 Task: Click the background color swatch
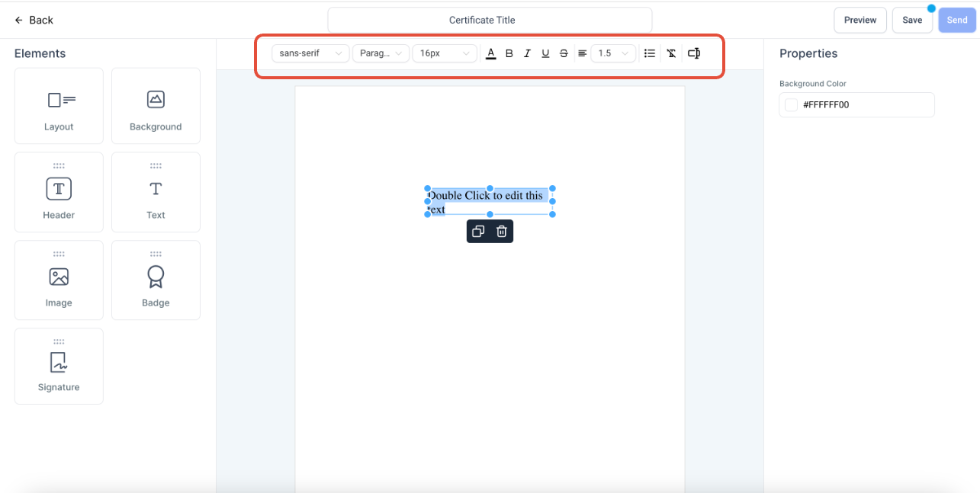tap(792, 105)
